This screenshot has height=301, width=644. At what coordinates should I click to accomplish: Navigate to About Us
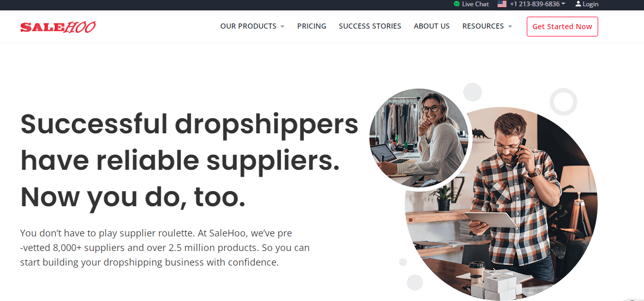(x=431, y=26)
